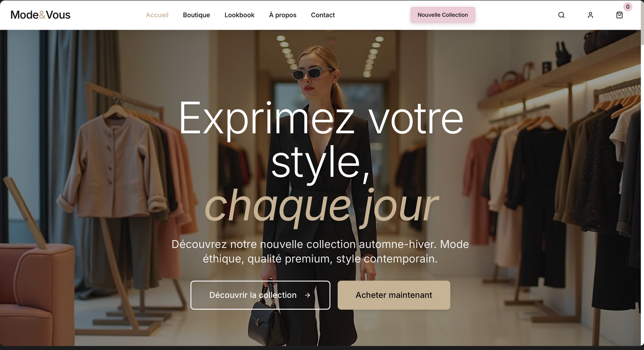This screenshot has height=350, width=644.
Task: Click the user account icon
Action: (590, 15)
